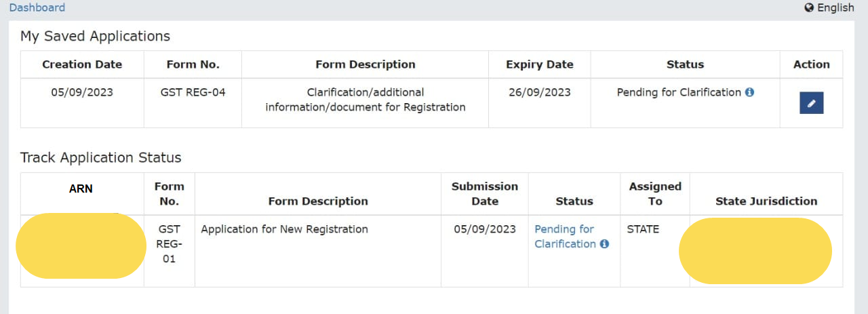The image size is (868, 314).
Task: Click the Assigned To column header
Action: click(x=654, y=193)
